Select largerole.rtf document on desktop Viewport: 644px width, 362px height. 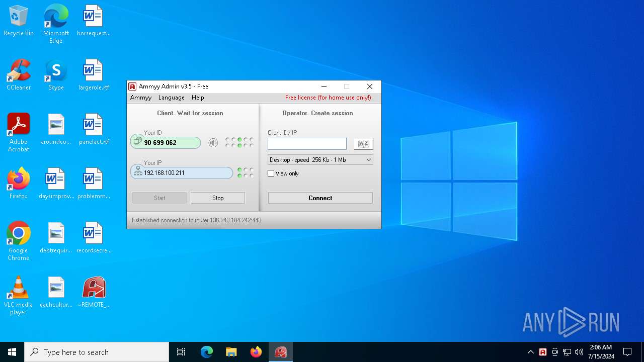(94, 75)
